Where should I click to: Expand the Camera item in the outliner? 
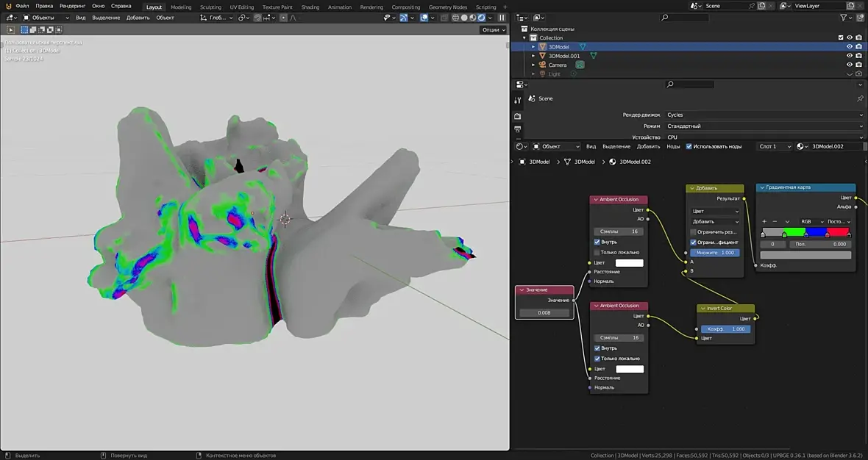pos(533,65)
